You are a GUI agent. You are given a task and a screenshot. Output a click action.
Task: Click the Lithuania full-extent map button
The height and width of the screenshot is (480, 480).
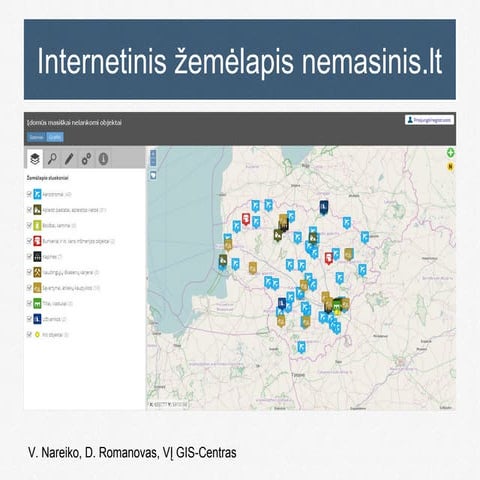point(153,175)
